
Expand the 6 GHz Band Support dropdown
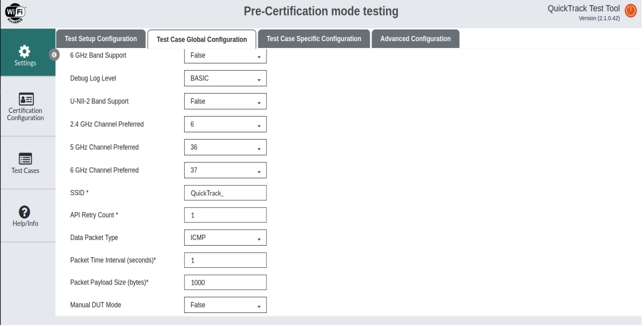225,56
